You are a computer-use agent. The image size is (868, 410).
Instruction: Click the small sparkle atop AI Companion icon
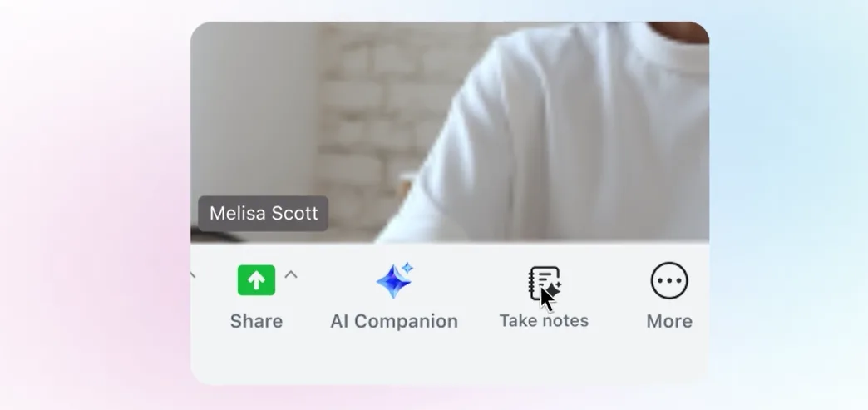[x=407, y=268]
